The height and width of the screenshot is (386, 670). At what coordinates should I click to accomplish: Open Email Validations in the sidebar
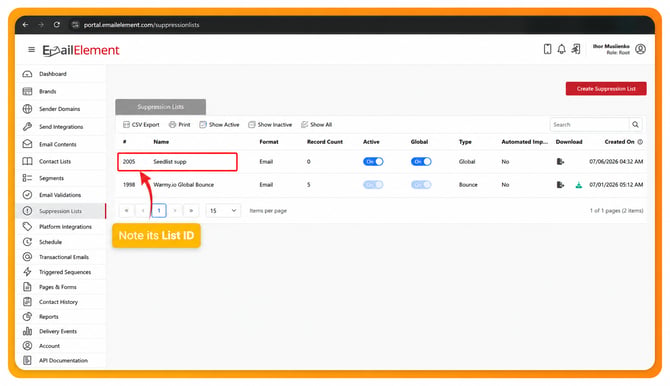click(60, 195)
